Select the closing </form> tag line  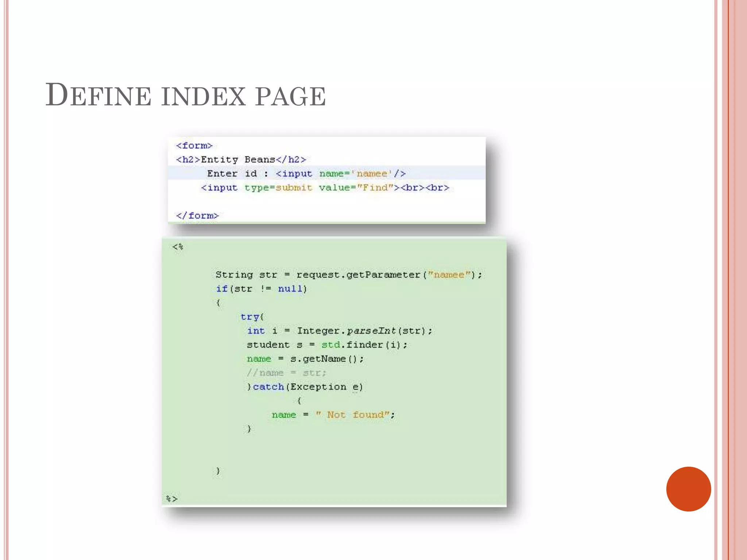[197, 216]
